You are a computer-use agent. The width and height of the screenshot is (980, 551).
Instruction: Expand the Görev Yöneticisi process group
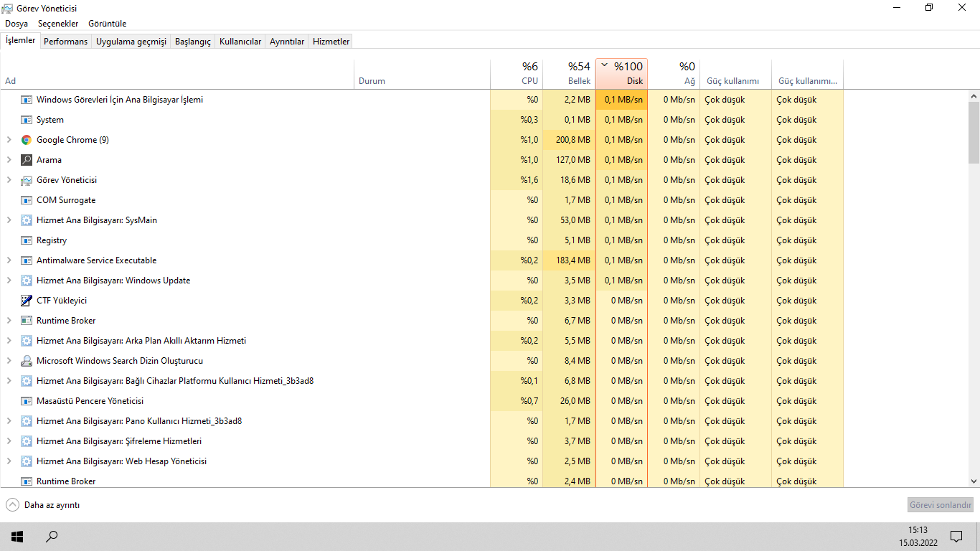click(9, 180)
